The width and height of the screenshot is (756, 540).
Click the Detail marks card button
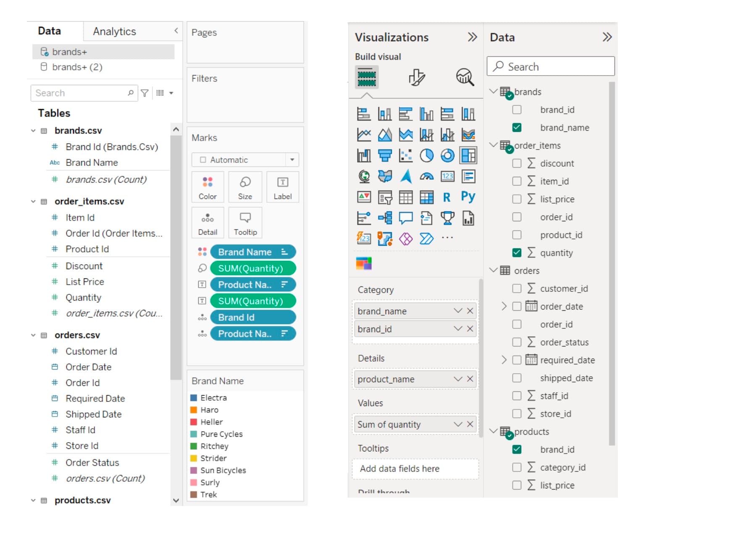tap(207, 223)
